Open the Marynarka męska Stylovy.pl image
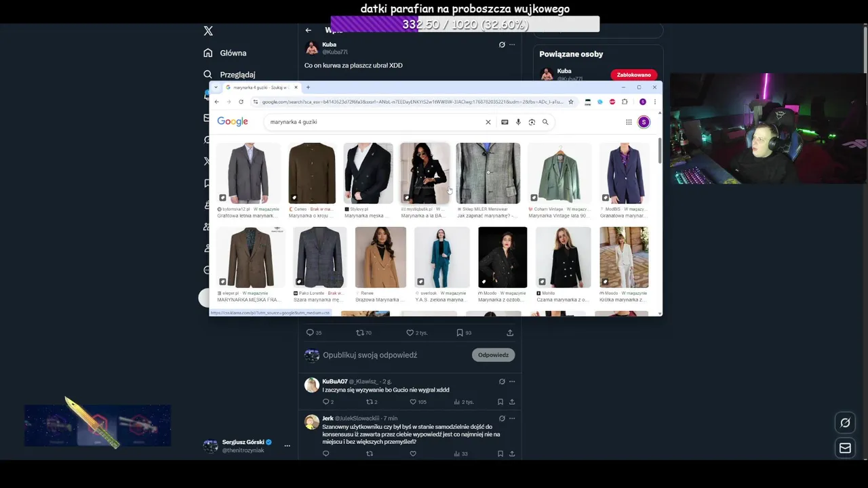 pyautogui.click(x=368, y=173)
